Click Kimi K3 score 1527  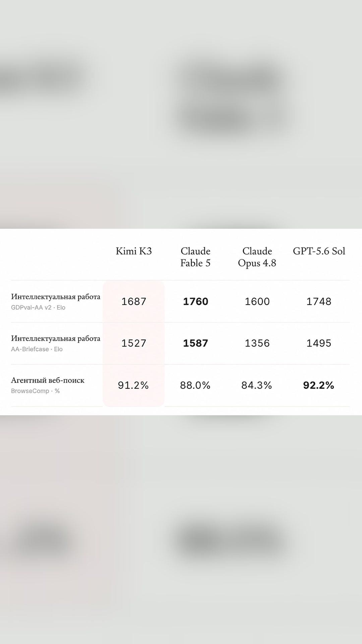[134, 343]
